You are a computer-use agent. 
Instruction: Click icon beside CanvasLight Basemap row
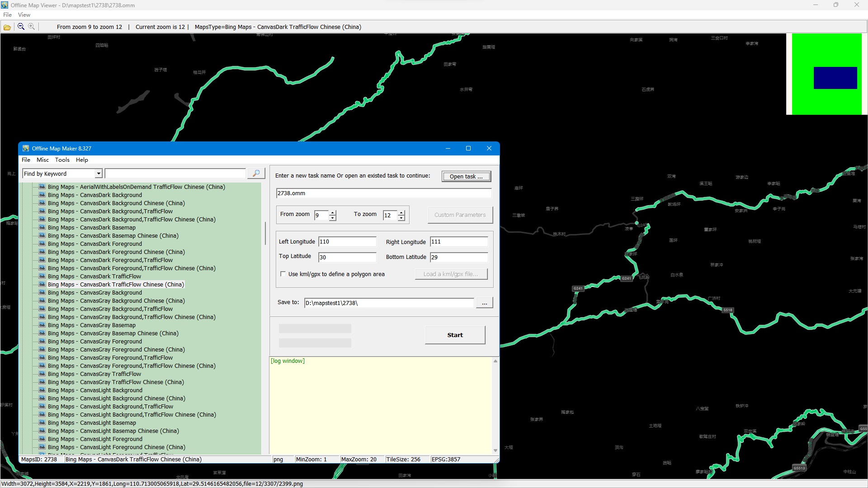(42, 422)
